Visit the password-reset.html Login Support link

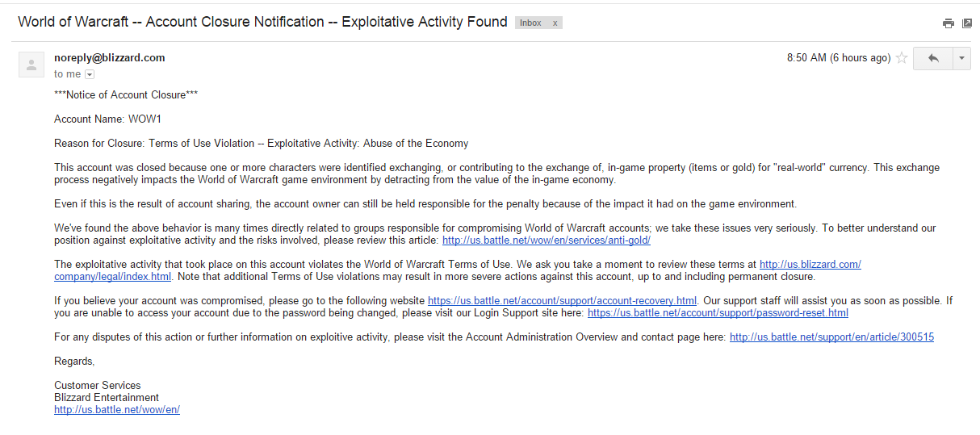point(718,313)
